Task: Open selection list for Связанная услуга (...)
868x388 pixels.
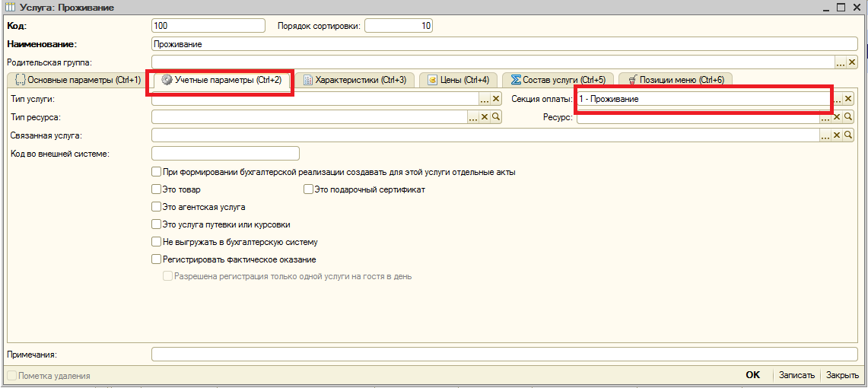Action: point(825,135)
